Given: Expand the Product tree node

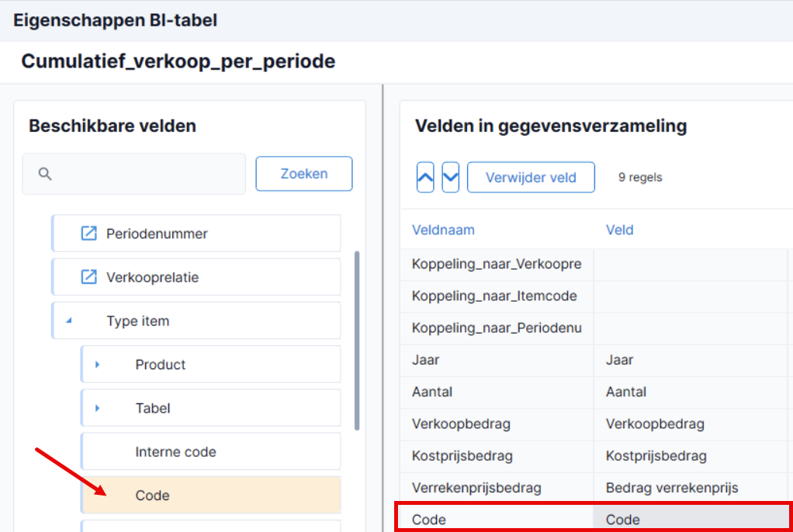Looking at the screenshot, I should pos(98,364).
